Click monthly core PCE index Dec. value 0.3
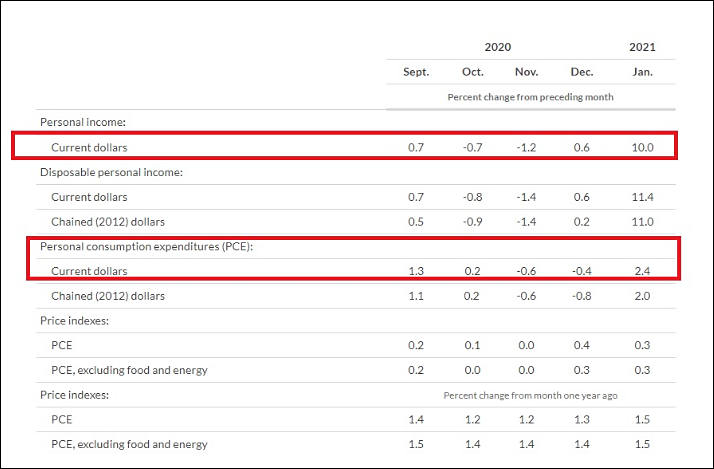Viewport: 714px width, 469px height. (x=581, y=370)
